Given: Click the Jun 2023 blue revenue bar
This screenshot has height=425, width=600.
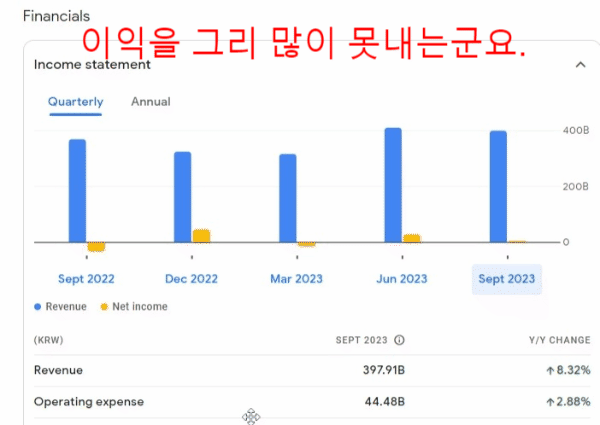Looking at the screenshot, I should click(393, 185).
